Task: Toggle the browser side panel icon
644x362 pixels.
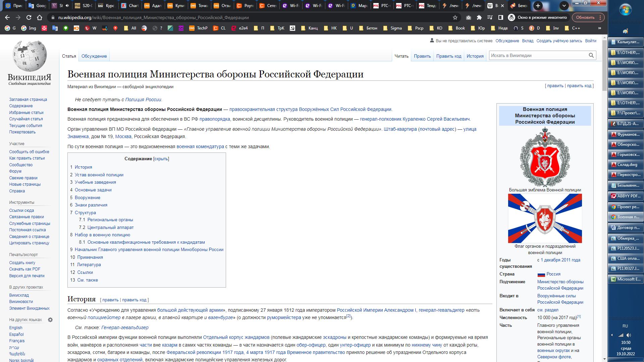Action: (x=500, y=17)
